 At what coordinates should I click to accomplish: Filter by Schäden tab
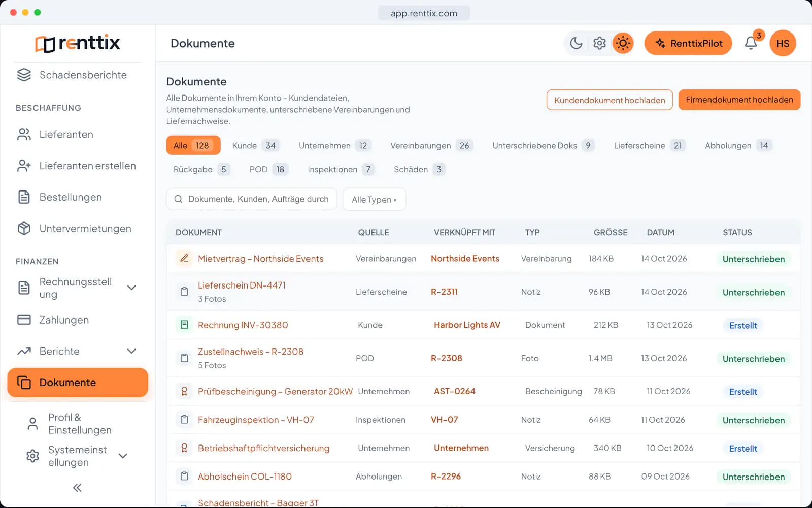pos(419,169)
